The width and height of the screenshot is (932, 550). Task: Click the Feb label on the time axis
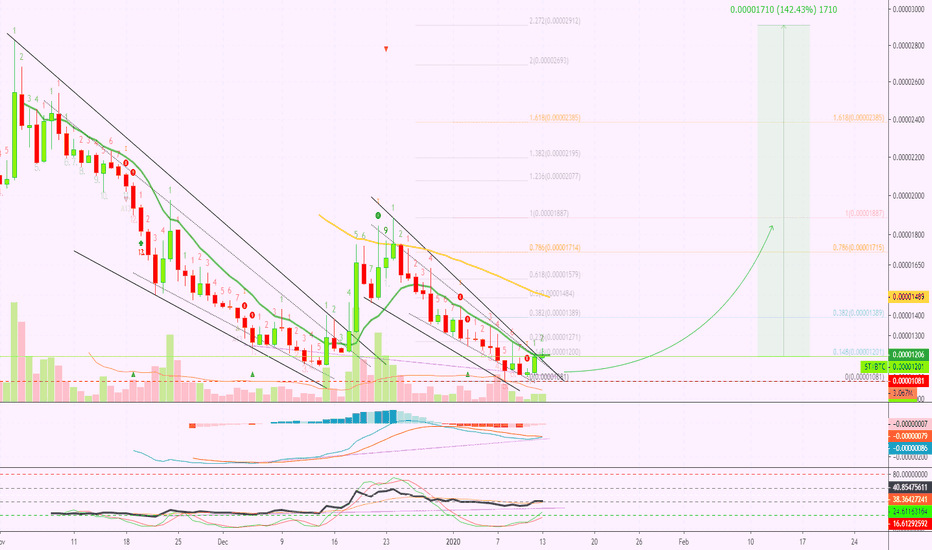point(684,542)
